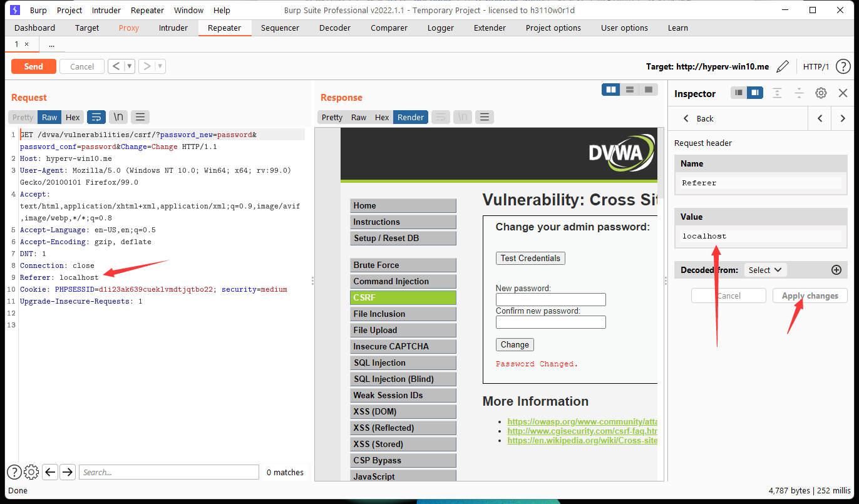Click the Inspector Value field with localhost
This screenshot has height=504, width=859.
pyautogui.click(x=761, y=236)
